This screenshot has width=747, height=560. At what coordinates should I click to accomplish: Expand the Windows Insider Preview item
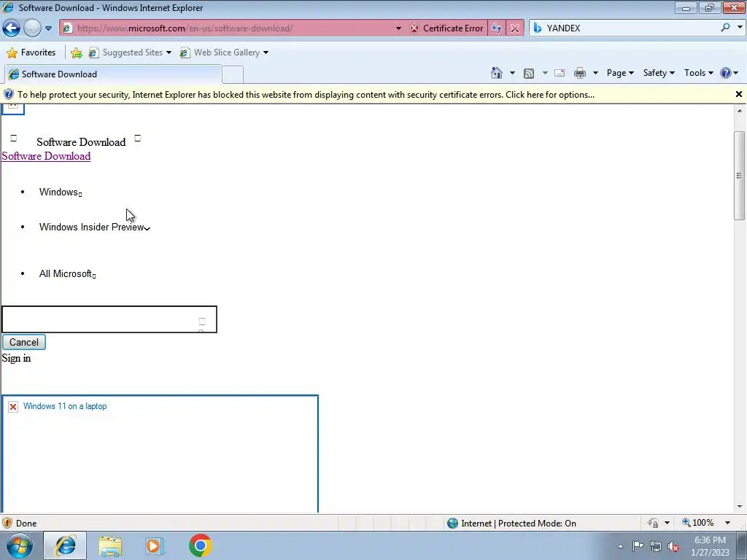pyautogui.click(x=95, y=227)
